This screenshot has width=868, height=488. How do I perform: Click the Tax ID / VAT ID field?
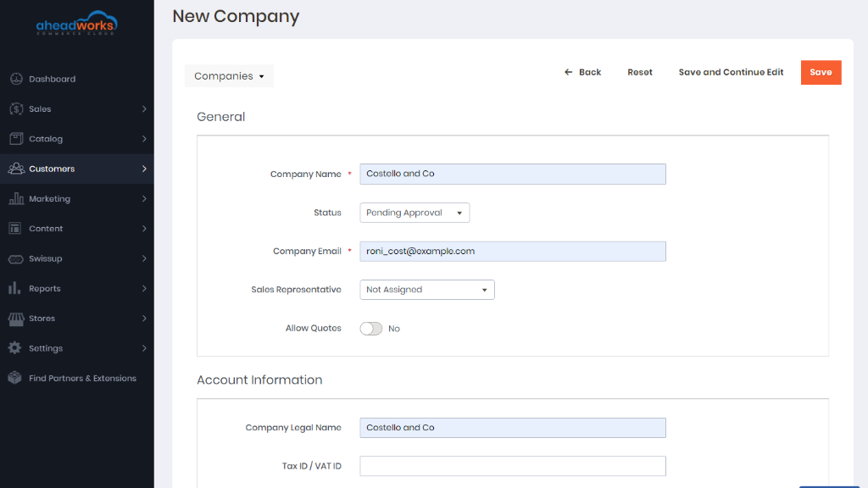point(513,466)
